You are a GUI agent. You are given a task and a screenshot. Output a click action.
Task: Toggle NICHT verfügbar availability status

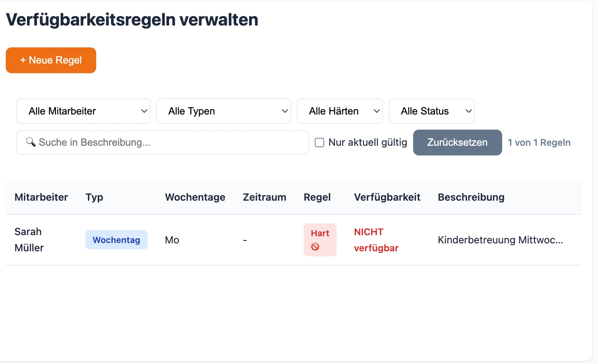pos(376,239)
